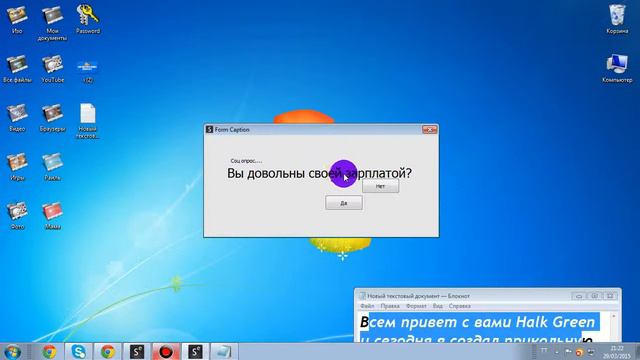The width and height of the screenshot is (640, 360).
Task: Open the Мои документы desktop folder
Action: pos(52,22)
